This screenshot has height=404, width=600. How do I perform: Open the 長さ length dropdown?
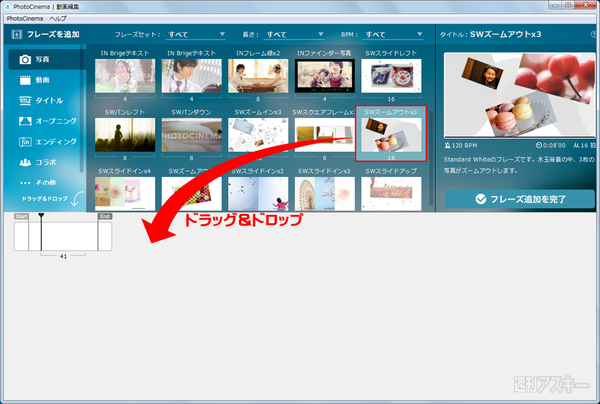point(294,34)
